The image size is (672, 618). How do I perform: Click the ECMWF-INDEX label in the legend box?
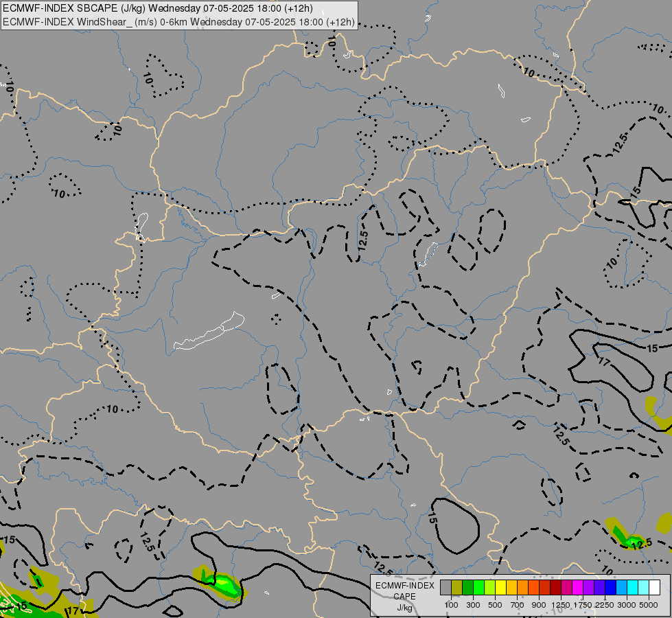pos(405,586)
